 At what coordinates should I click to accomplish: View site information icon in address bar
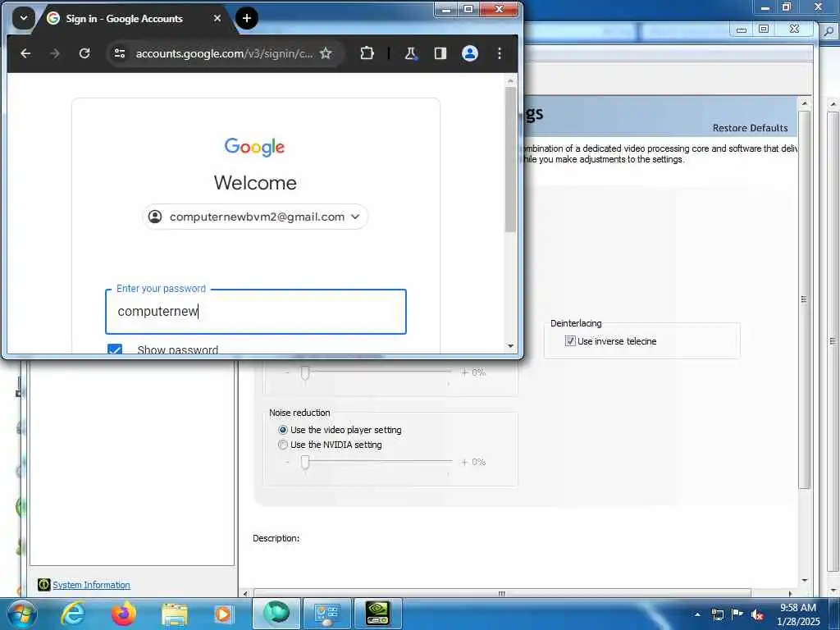(120, 53)
